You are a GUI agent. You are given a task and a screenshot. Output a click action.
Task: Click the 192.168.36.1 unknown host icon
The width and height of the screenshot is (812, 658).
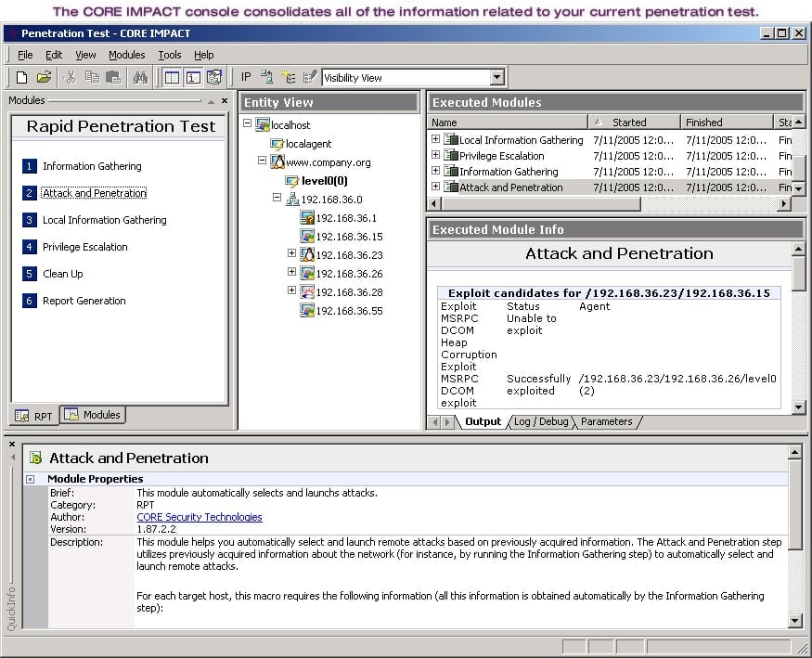307,217
